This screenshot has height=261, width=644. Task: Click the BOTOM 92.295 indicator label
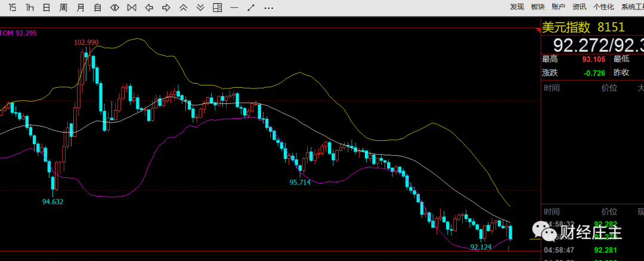[17, 33]
